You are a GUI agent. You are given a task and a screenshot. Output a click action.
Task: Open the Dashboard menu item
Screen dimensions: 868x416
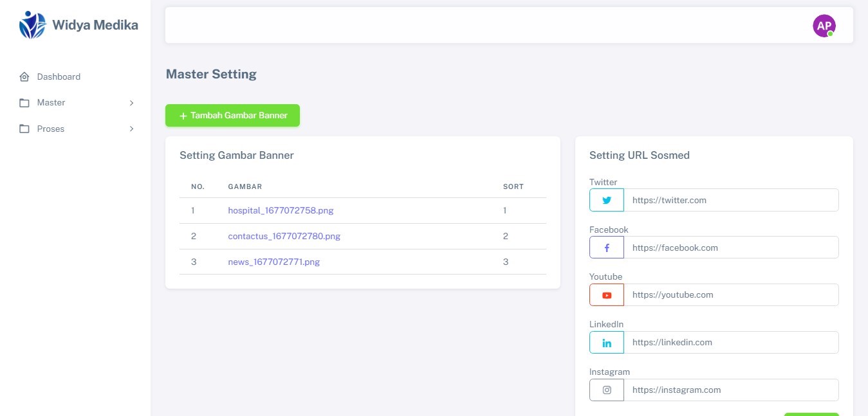pyautogui.click(x=59, y=77)
